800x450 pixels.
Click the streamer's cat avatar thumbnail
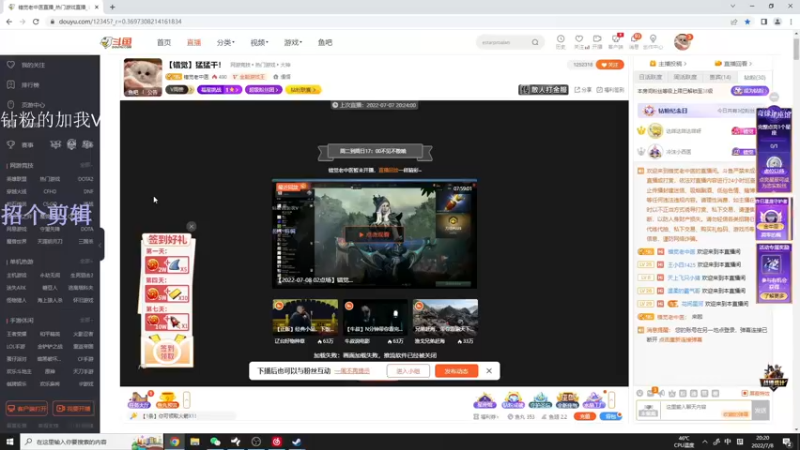point(143,77)
